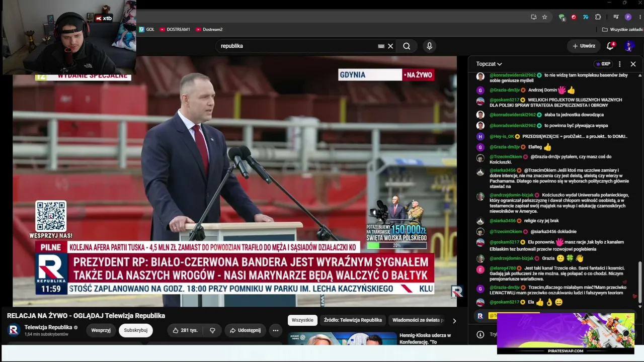The height and width of the screenshot is (362, 644).
Task: Open the Hennig-Kloska uderza w Konfederację video title
Action: (426, 338)
